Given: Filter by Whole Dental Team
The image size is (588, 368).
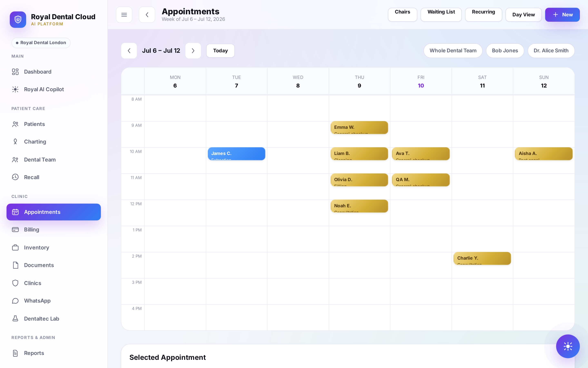Looking at the screenshot, I should pos(453,51).
